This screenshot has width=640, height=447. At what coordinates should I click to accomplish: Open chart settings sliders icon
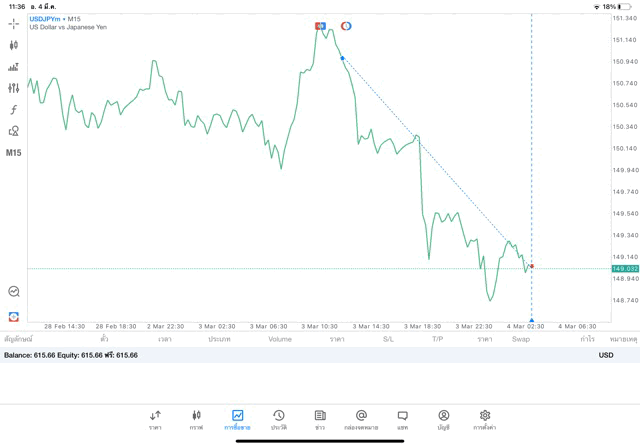coord(13,88)
